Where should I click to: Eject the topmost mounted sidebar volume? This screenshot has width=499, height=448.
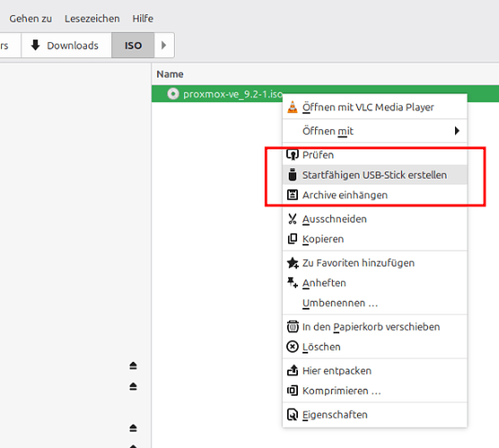tap(133, 365)
